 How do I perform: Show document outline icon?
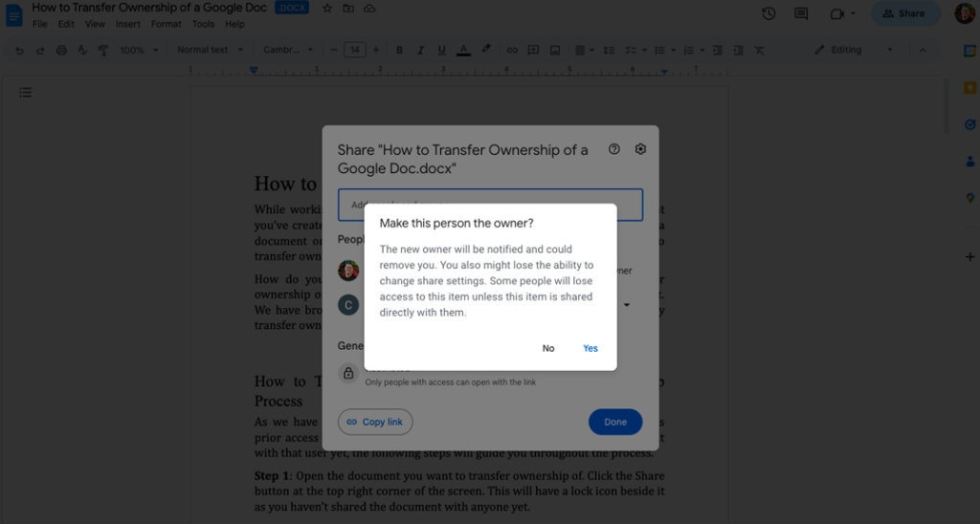pyautogui.click(x=26, y=93)
